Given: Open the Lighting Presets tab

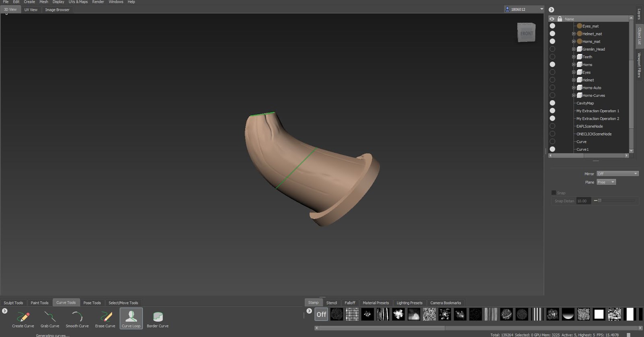Looking at the screenshot, I should 409,303.
